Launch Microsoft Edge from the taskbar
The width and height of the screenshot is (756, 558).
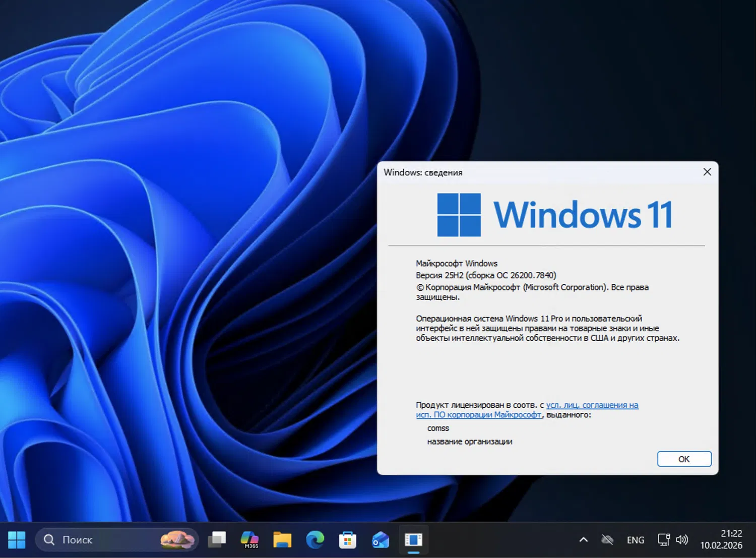point(315,539)
